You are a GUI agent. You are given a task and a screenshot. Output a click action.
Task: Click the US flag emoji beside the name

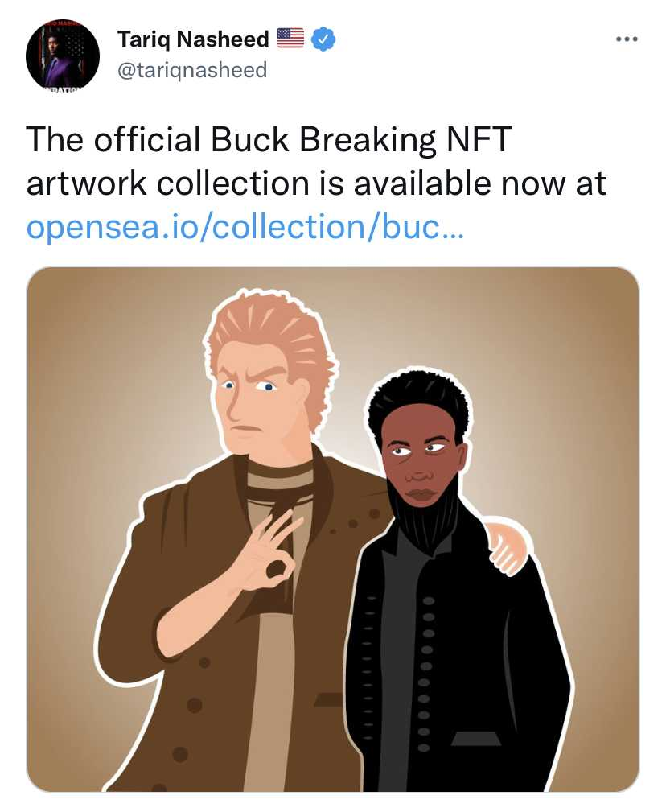pyautogui.click(x=290, y=38)
